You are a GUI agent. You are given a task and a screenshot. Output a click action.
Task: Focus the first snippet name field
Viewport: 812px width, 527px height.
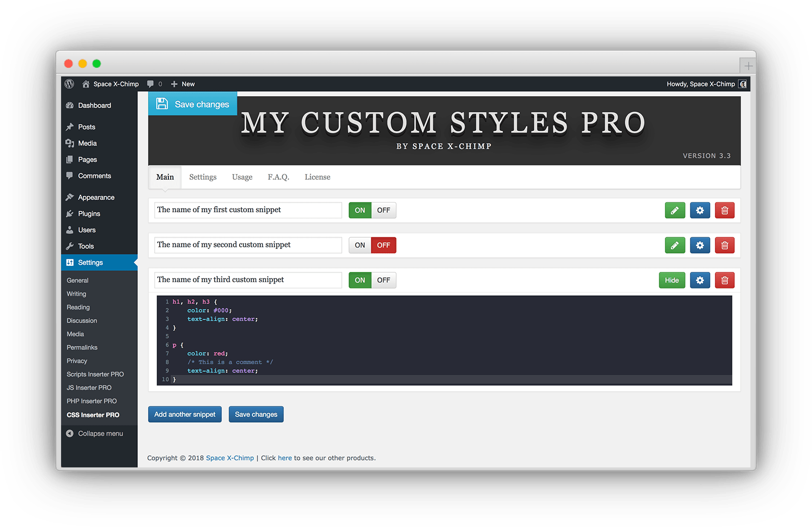[248, 210]
